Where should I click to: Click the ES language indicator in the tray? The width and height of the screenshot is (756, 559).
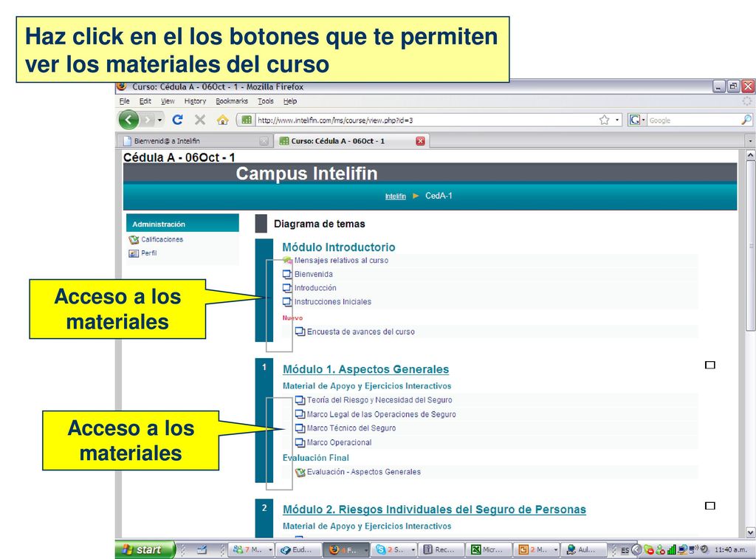pos(625,550)
